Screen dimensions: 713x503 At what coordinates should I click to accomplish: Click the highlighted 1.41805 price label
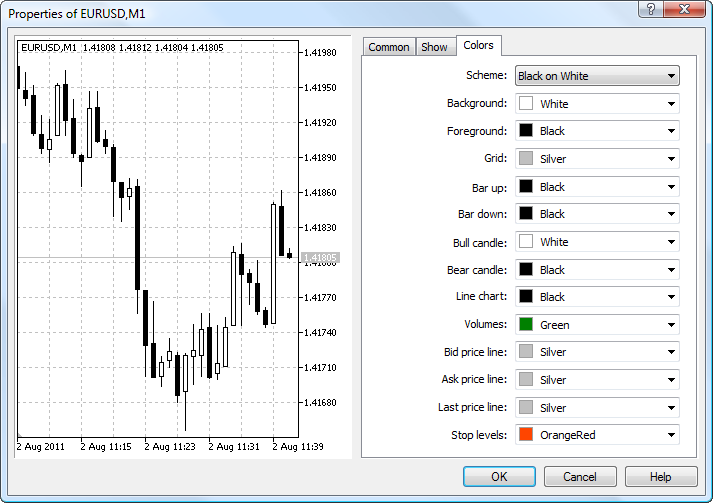[x=320, y=258]
